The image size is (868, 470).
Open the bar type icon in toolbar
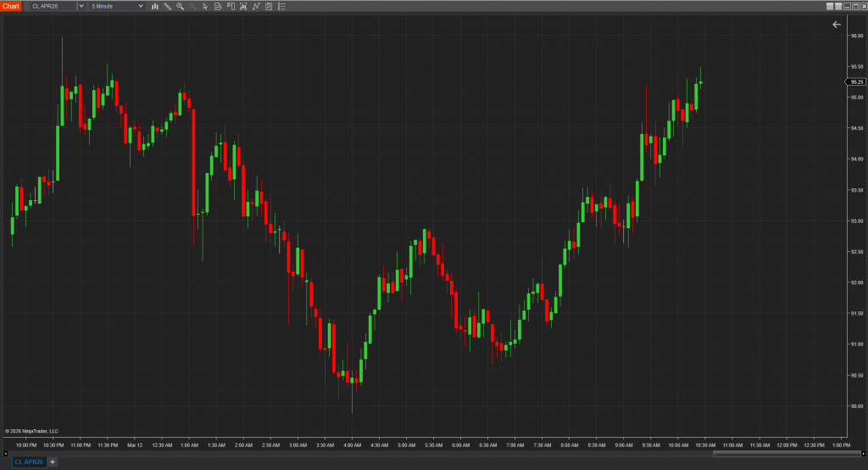tap(154, 6)
